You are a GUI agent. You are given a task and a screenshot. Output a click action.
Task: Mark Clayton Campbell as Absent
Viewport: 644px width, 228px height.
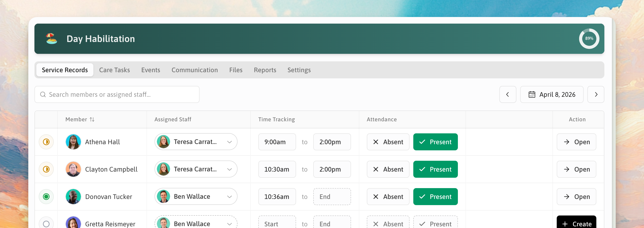388,169
